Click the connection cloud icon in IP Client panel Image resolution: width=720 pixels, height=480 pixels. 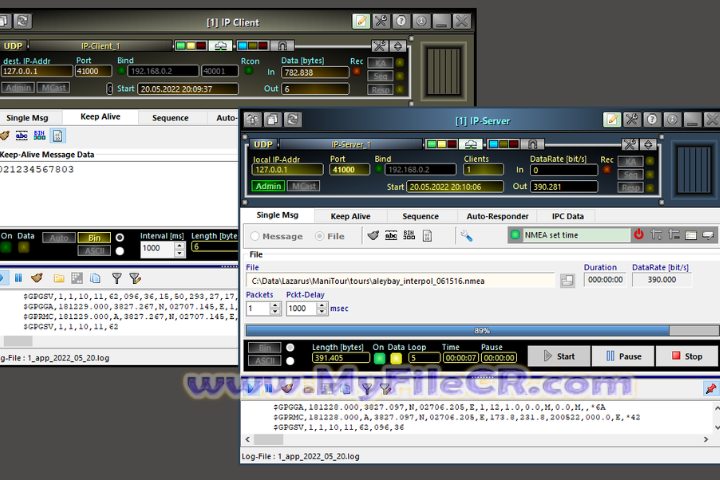click(220, 46)
